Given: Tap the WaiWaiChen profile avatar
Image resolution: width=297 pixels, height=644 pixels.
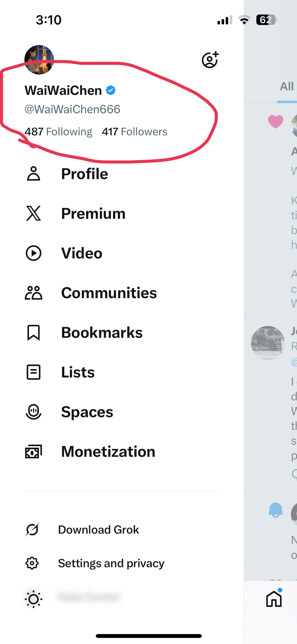Looking at the screenshot, I should [x=39, y=60].
